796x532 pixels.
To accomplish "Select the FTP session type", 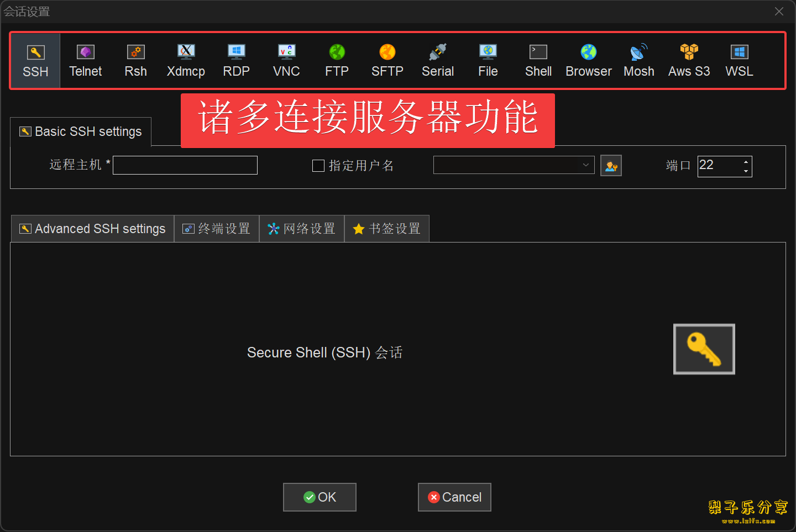I will pyautogui.click(x=337, y=61).
